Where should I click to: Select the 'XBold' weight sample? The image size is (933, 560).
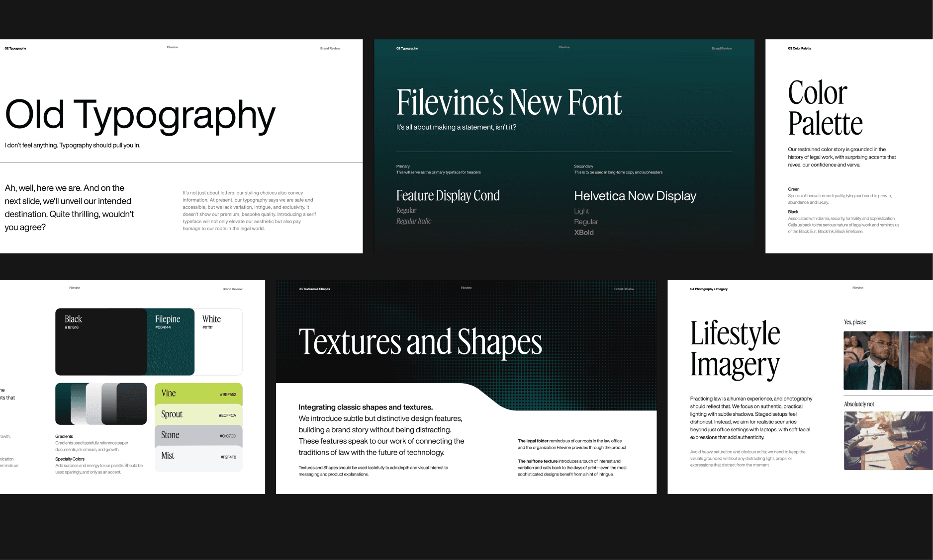pos(584,233)
